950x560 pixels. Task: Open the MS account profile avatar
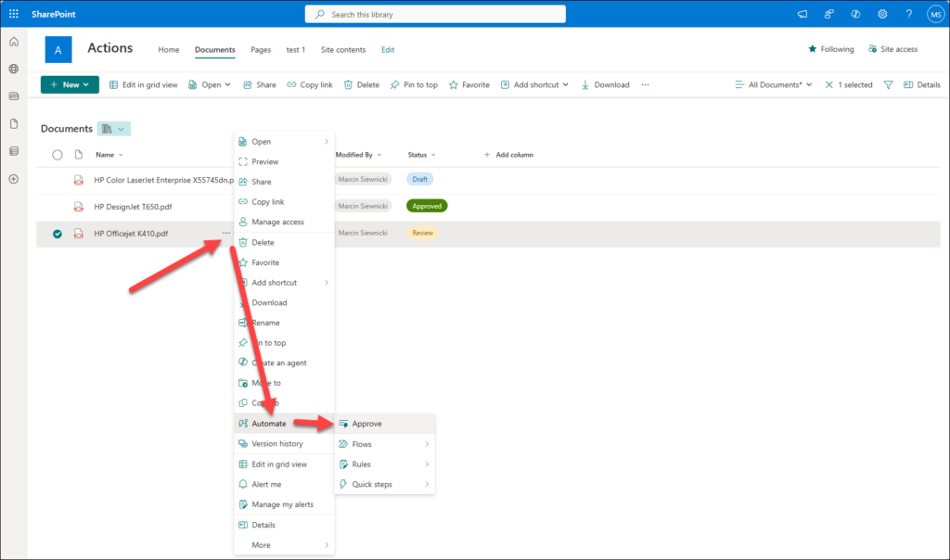(x=935, y=14)
